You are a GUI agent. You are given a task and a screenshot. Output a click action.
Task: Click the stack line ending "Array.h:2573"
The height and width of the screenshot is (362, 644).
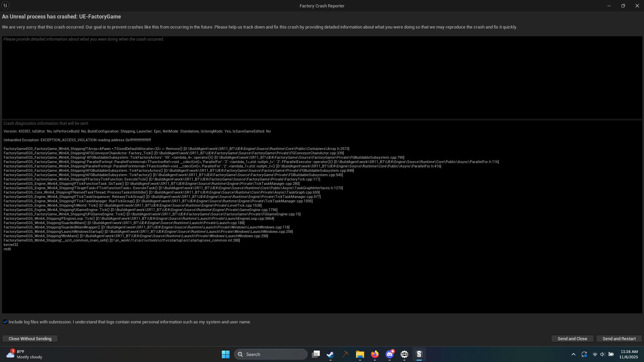point(176,149)
